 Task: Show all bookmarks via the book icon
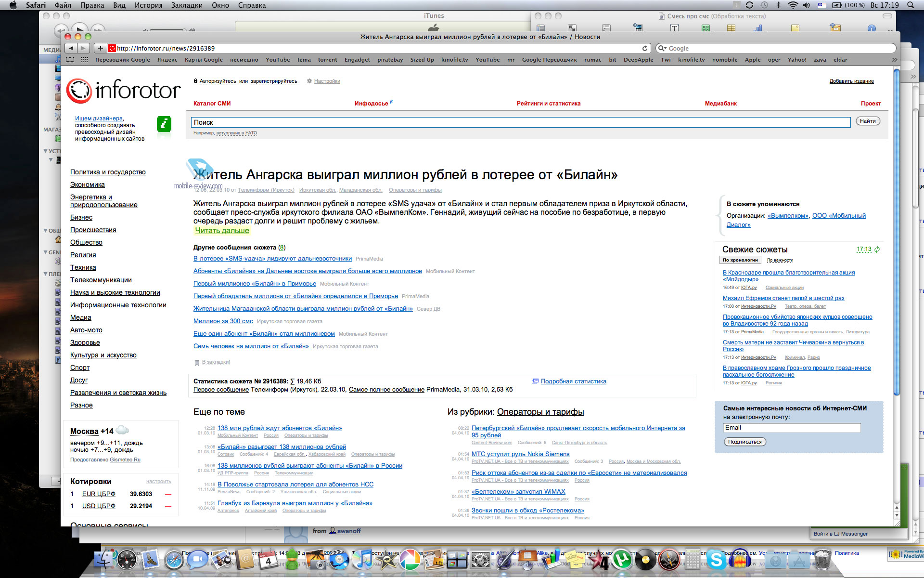[70, 60]
